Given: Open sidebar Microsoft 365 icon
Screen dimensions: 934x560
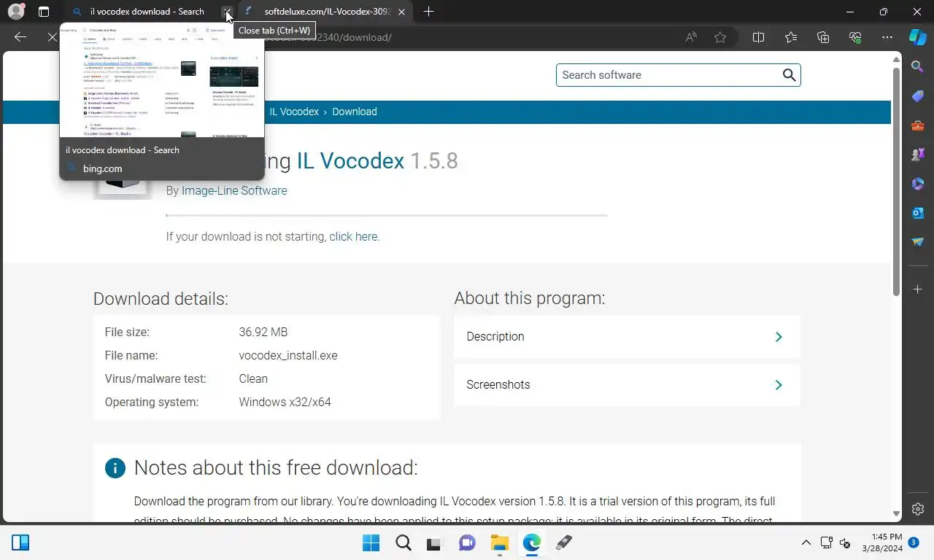Looking at the screenshot, I should tap(918, 184).
